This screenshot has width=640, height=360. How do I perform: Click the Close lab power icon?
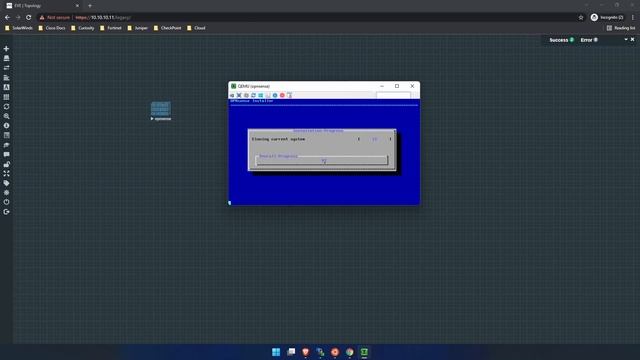pos(6,202)
